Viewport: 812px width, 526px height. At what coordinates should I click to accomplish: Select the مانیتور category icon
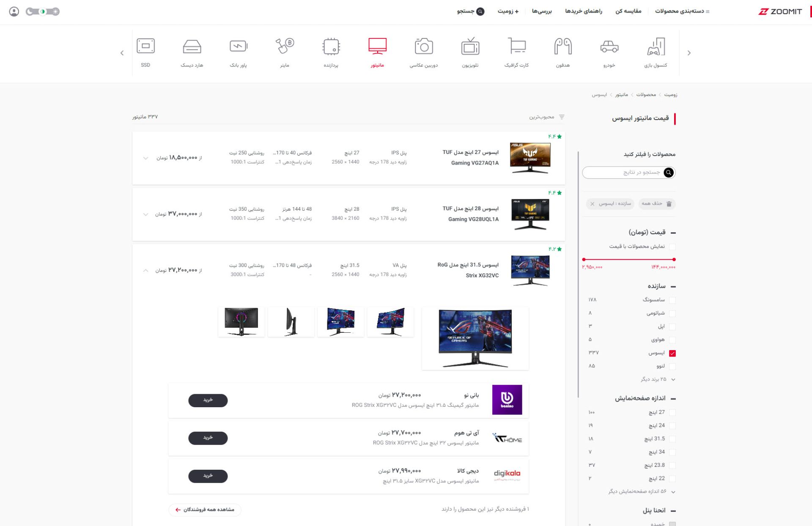378,46
